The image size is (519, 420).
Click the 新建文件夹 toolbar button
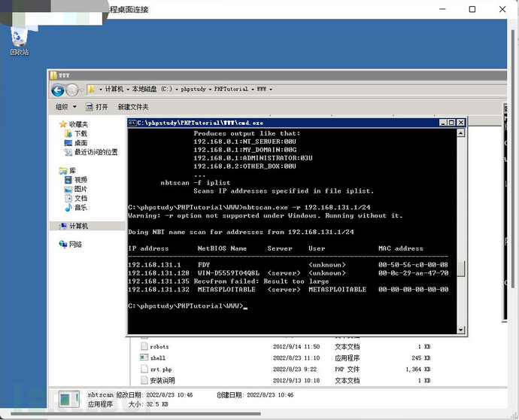[x=133, y=107]
